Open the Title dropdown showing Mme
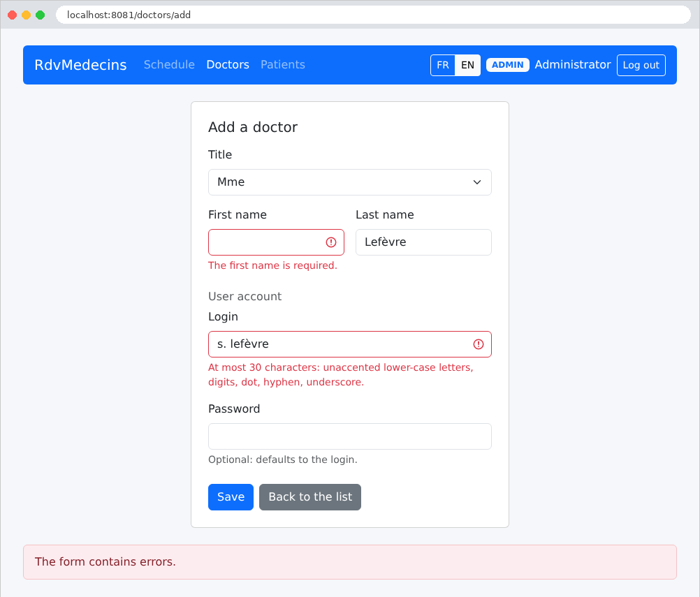This screenshot has height=597, width=700. 349,182
